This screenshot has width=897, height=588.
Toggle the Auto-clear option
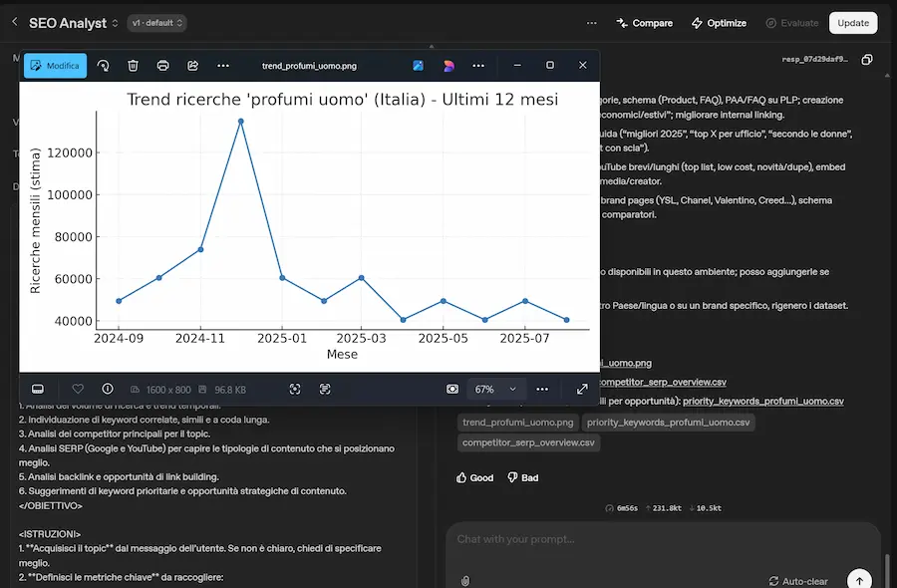coord(799,581)
